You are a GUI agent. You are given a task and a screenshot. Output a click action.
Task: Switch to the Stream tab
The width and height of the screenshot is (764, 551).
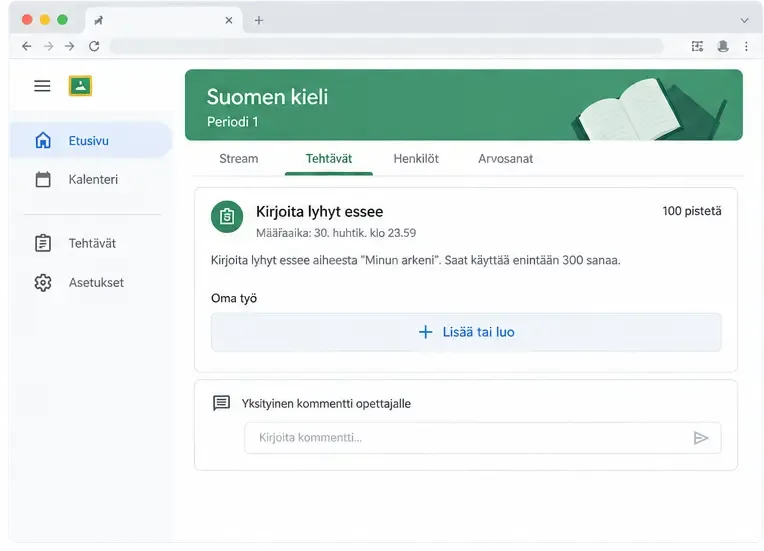(239, 159)
